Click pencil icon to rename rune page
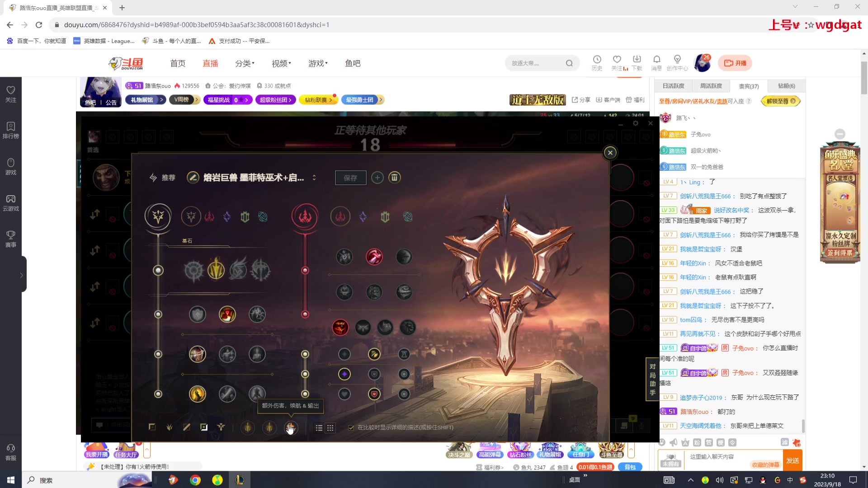Screen dimensions: 868x488 click(193, 178)
